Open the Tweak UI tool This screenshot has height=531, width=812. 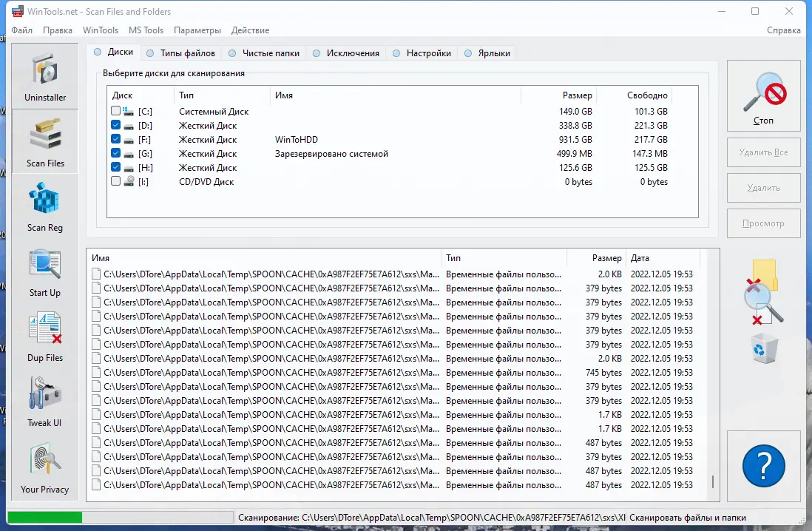45,402
